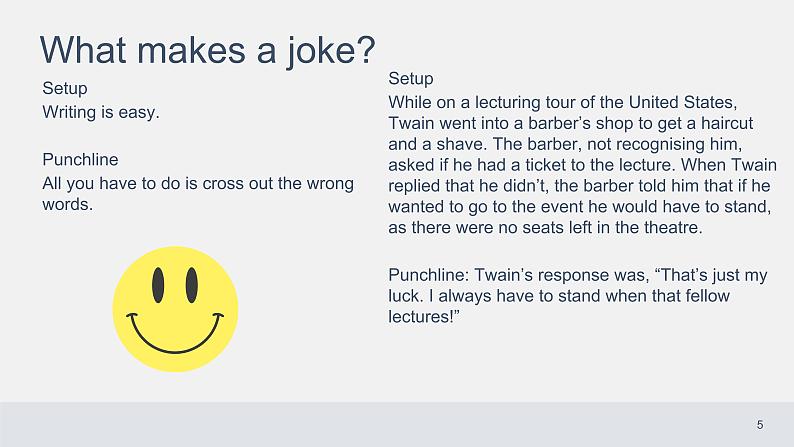Select the 'Writing is easy.' line
The image size is (794, 447).
pyautogui.click(x=101, y=112)
